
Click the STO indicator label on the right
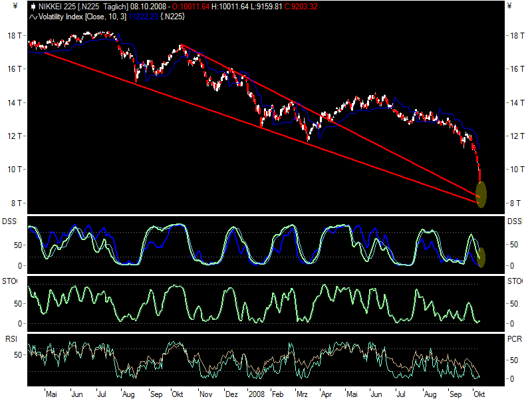(x=515, y=281)
